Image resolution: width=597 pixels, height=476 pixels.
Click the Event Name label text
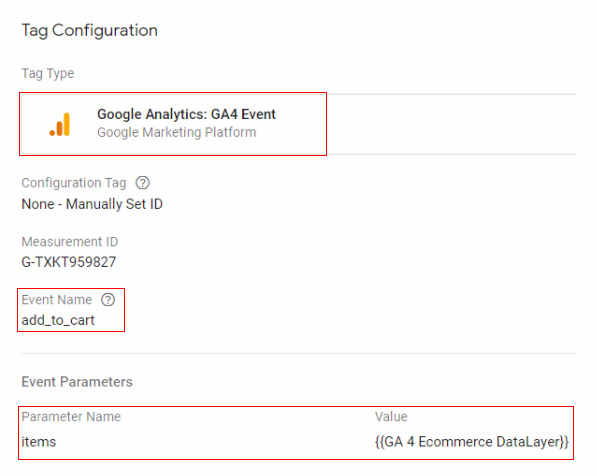click(x=57, y=300)
